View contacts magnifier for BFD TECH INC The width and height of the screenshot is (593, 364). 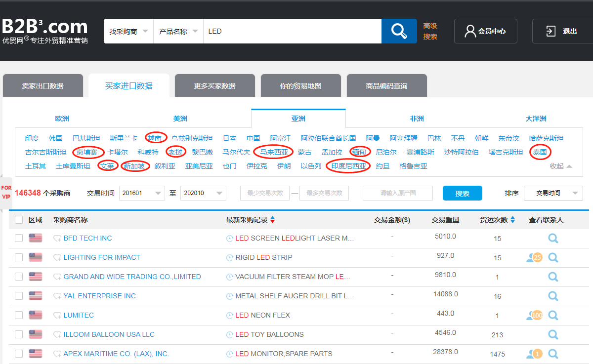click(553, 239)
